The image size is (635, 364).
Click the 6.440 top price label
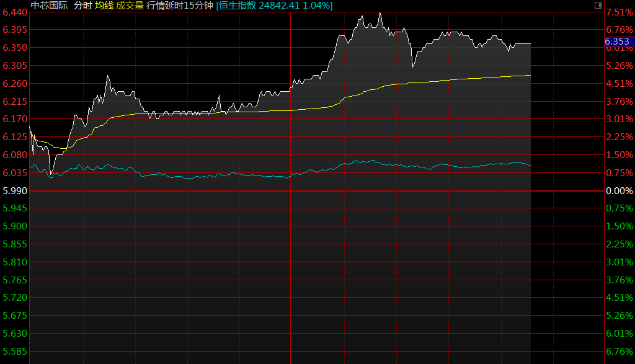pos(15,12)
